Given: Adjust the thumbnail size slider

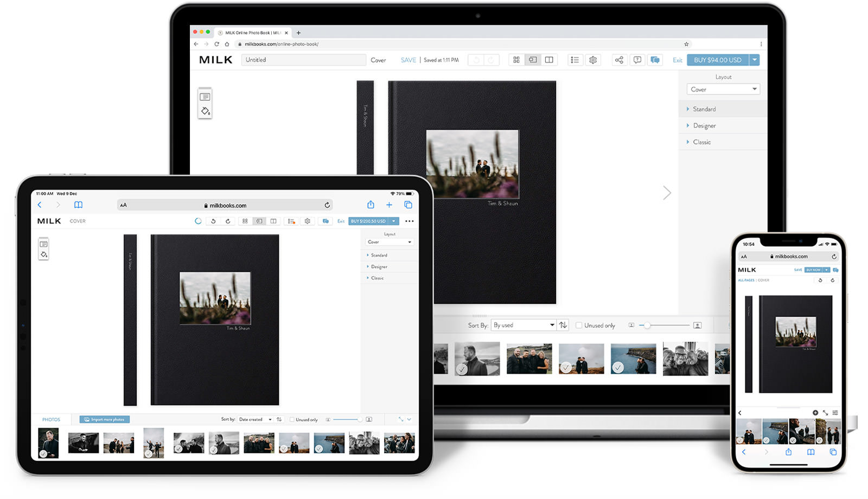Looking at the screenshot, I should pos(647,326).
